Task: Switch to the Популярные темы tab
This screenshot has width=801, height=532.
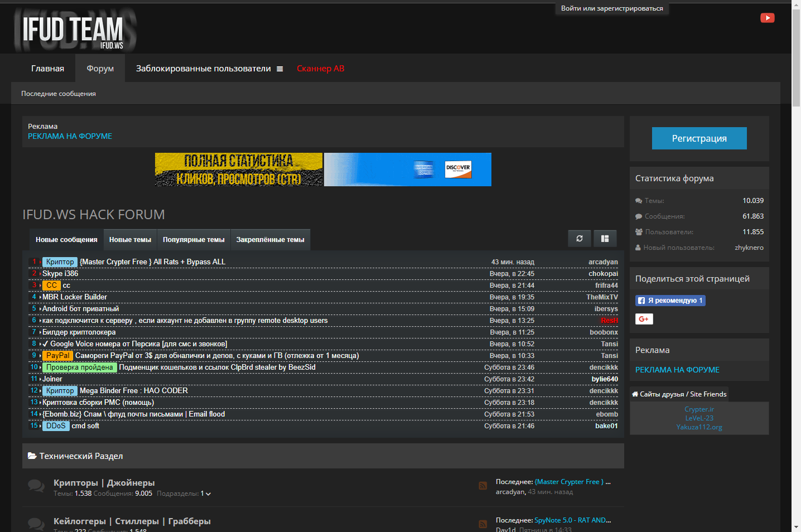Action: tap(194, 240)
